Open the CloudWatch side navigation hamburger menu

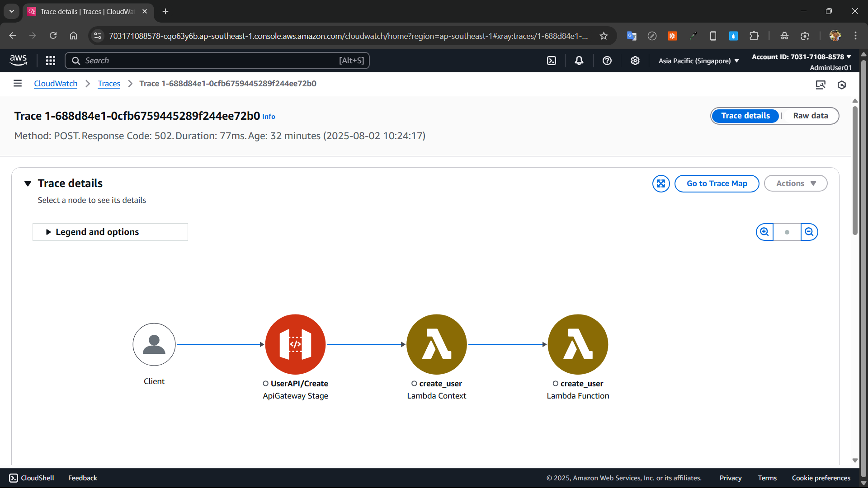coord(18,83)
